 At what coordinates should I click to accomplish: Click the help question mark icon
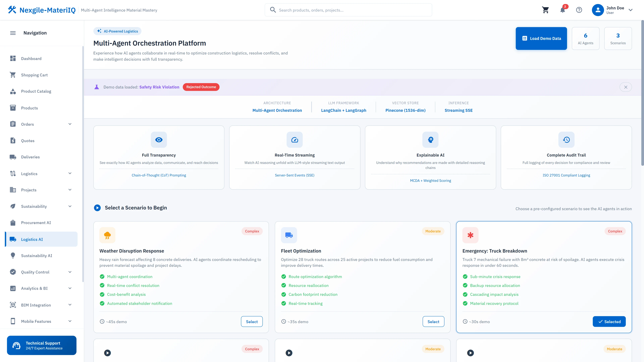click(x=579, y=10)
